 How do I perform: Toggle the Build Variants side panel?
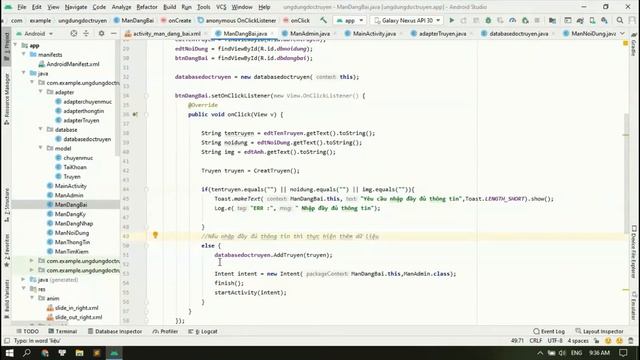pyautogui.click(x=7, y=299)
